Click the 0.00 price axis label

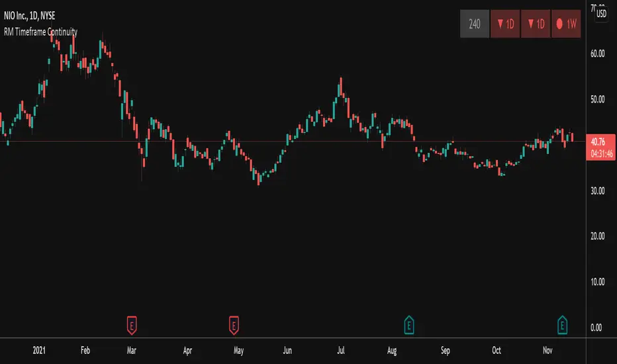point(596,328)
